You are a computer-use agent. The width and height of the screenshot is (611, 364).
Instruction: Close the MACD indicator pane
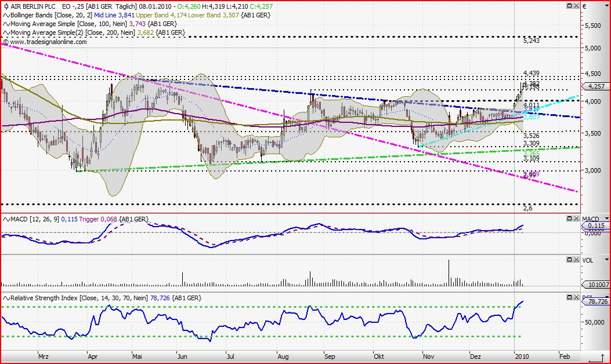click(x=577, y=219)
